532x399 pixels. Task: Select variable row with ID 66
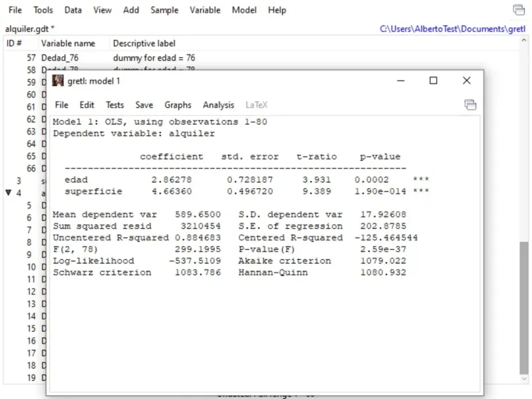pos(25,168)
